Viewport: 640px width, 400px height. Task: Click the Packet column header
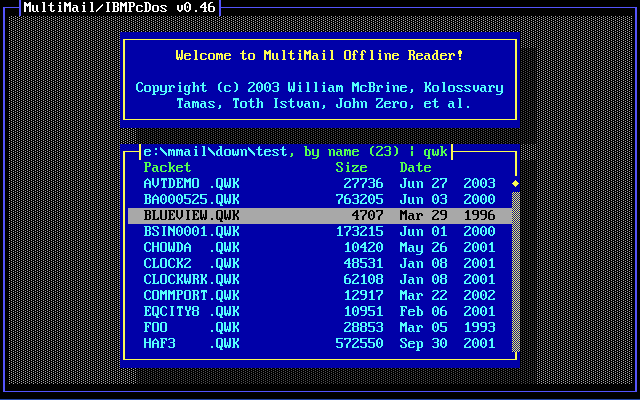point(167,168)
